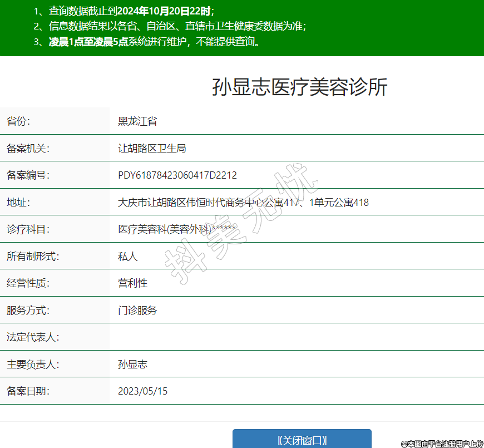This screenshot has width=484, height=448.
Task: Click the 关闭窗口 button
Action: (x=302, y=440)
